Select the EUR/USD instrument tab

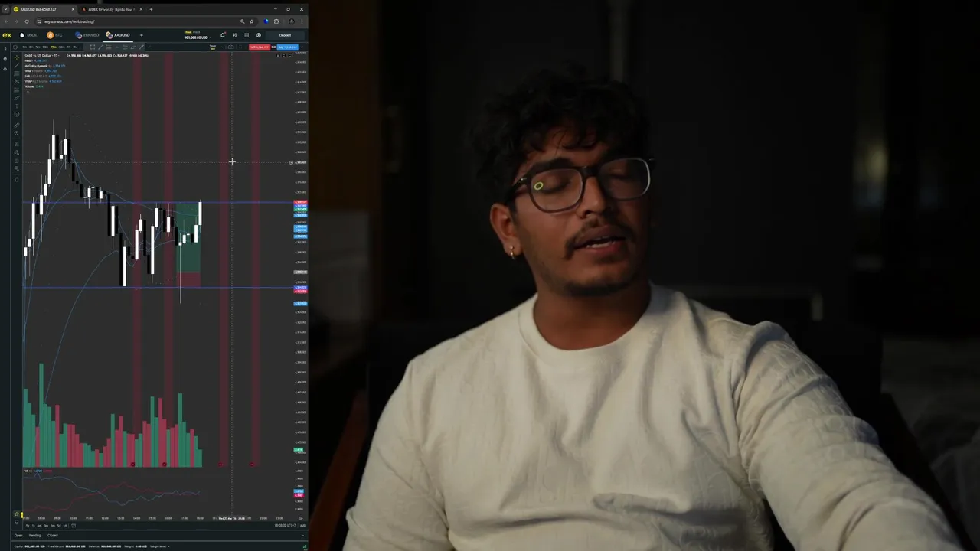point(87,35)
